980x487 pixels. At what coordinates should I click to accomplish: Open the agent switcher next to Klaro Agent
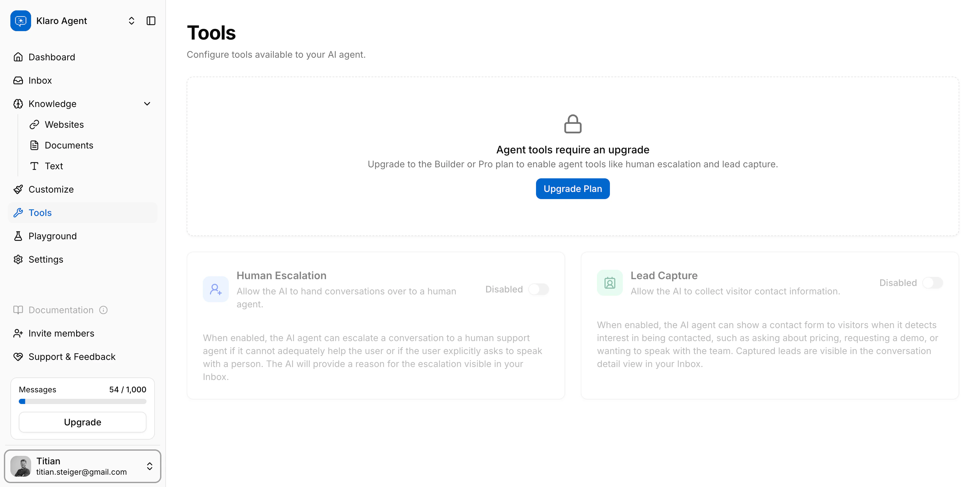click(131, 20)
